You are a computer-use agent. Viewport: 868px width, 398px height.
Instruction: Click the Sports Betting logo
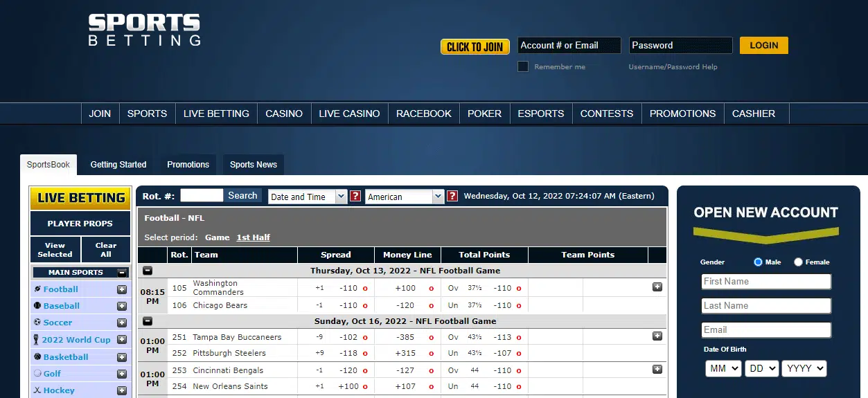[x=145, y=30]
